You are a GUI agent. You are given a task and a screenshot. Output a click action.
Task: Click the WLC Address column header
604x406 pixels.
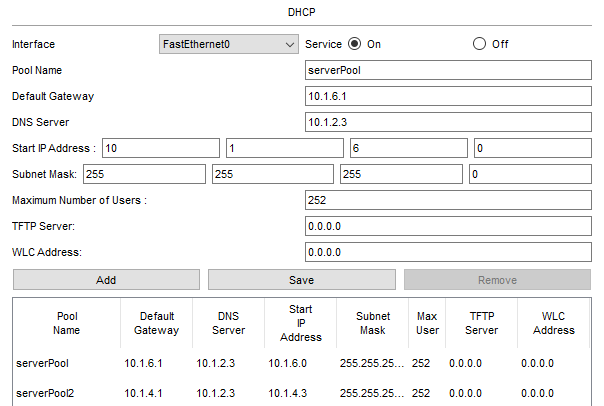[554, 323]
